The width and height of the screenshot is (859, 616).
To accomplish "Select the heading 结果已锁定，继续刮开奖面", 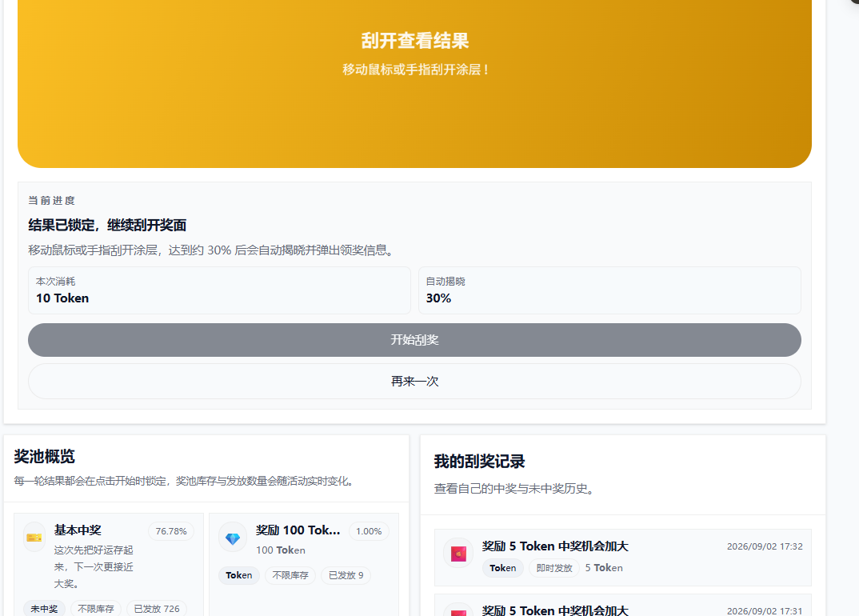I will (x=107, y=226).
